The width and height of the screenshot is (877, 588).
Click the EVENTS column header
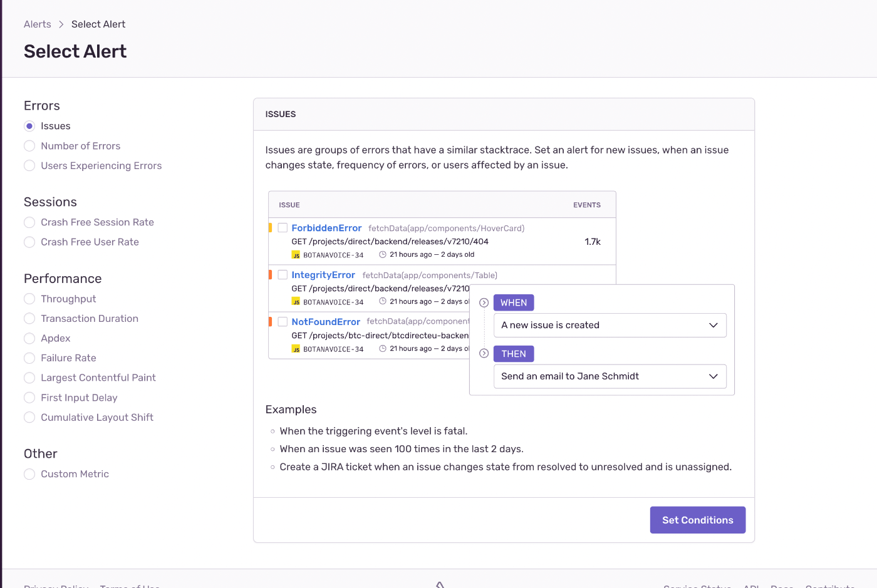coord(587,205)
